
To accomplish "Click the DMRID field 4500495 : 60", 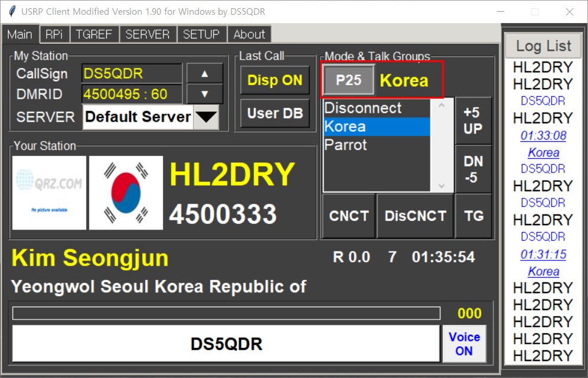I will click(132, 94).
